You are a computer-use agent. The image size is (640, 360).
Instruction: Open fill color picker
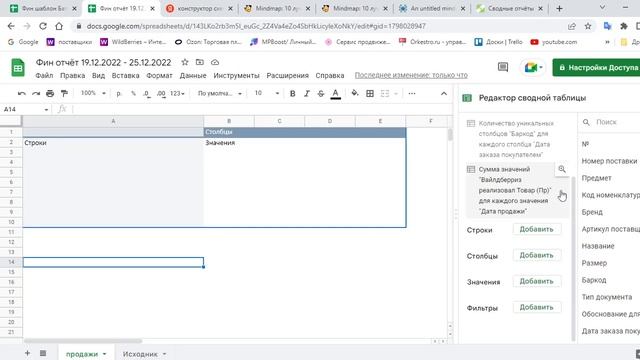(x=355, y=93)
